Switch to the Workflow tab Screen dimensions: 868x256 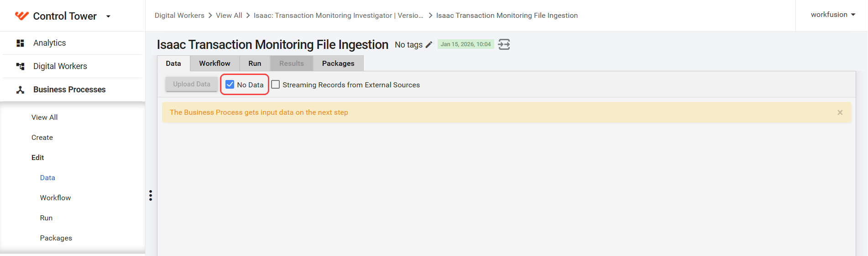click(214, 64)
